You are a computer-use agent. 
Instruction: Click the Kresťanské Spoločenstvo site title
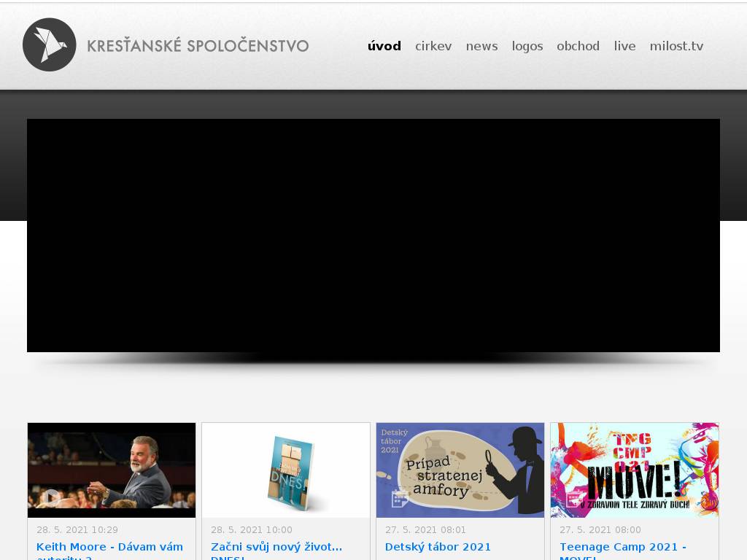[198, 46]
